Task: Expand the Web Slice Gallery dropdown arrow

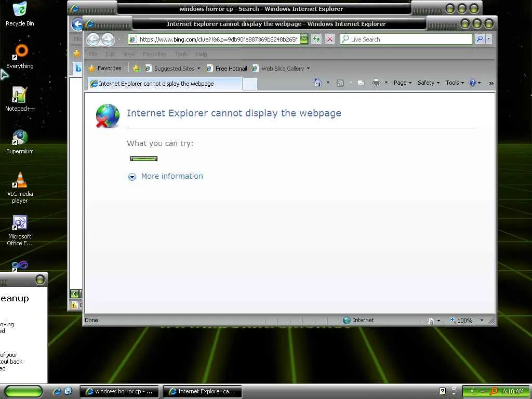Action: (309, 69)
